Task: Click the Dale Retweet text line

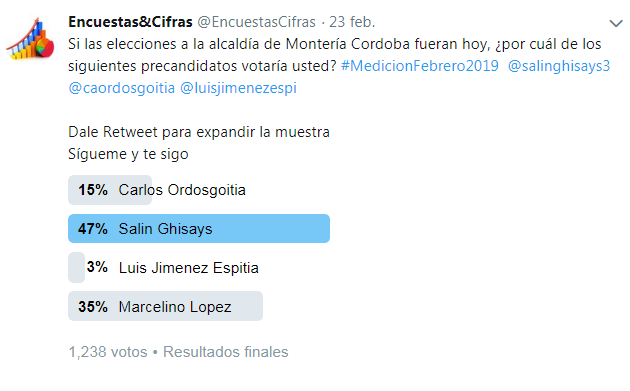Action: pyautogui.click(x=199, y=132)
